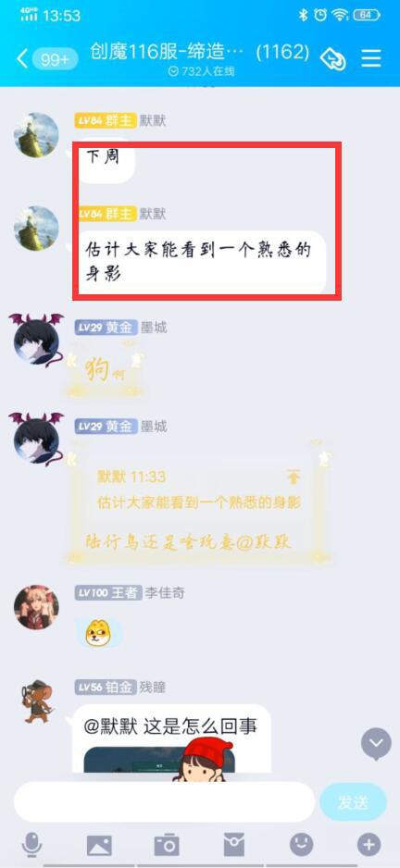The height and width of the screenshot is (868, 400).
Task: Tap the message text input field
Action: point(165,802)
